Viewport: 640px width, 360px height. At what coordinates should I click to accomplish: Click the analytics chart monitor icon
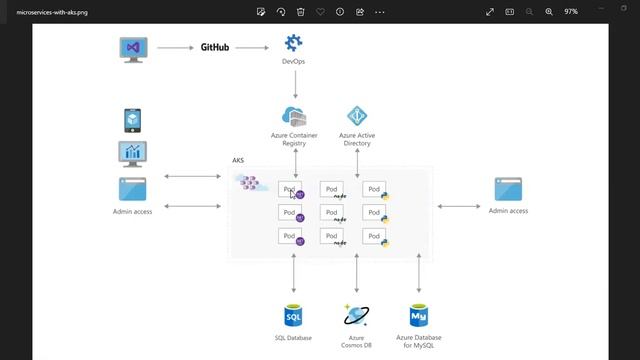click(x=133, y=154)
